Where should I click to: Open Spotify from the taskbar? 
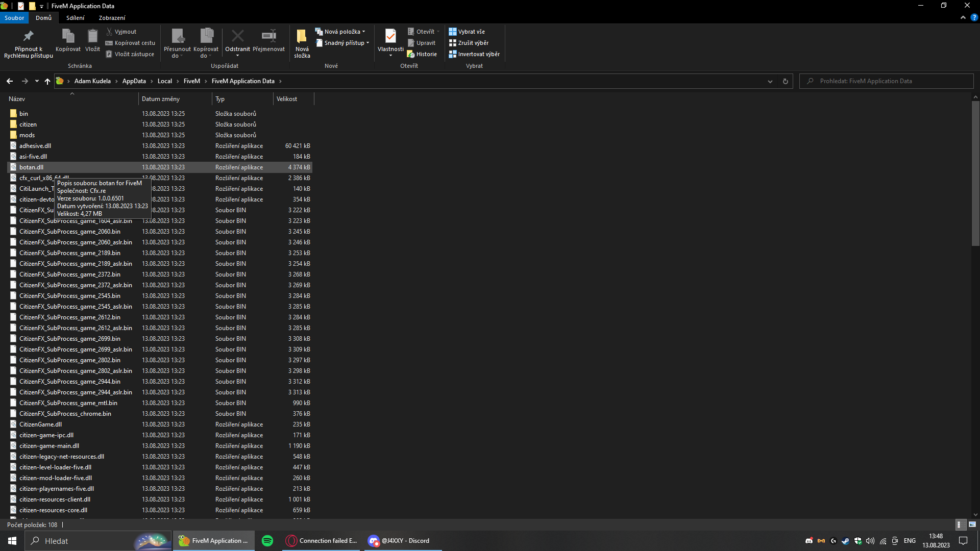[x=267, y=541]
